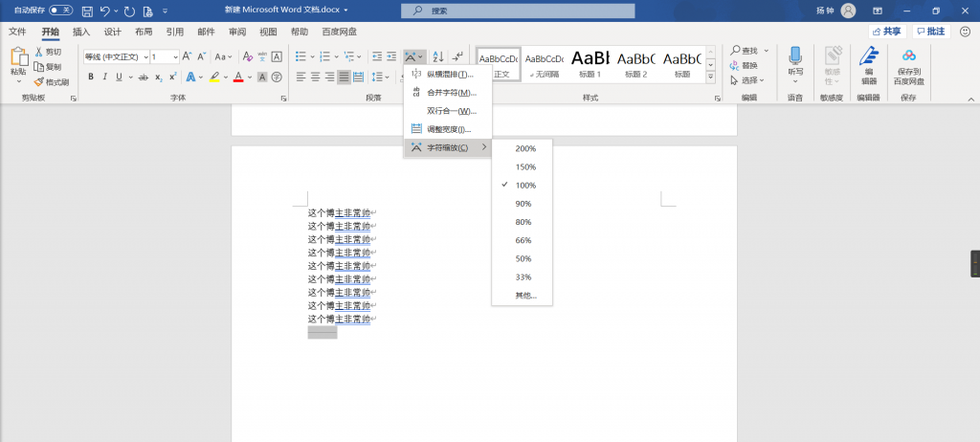Viewport: 980px width, 442px height.
Task: Click the Copy (复制) button
Action: tap(48, 67)
